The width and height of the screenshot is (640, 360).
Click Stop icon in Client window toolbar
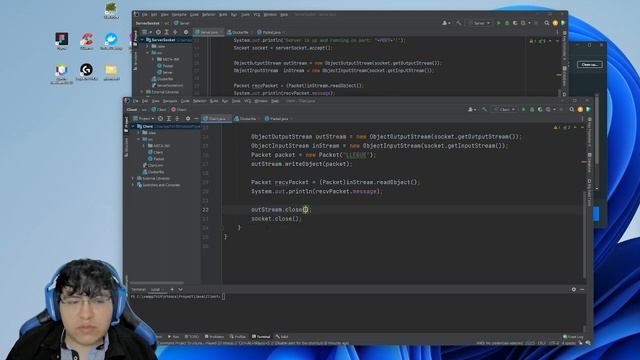[x=561, y=109]
